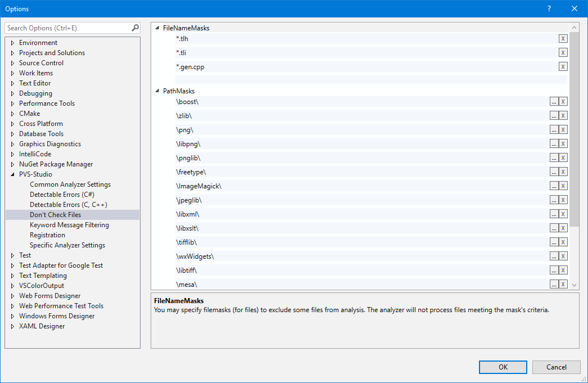Click the Cancel button

click(556, 367)
